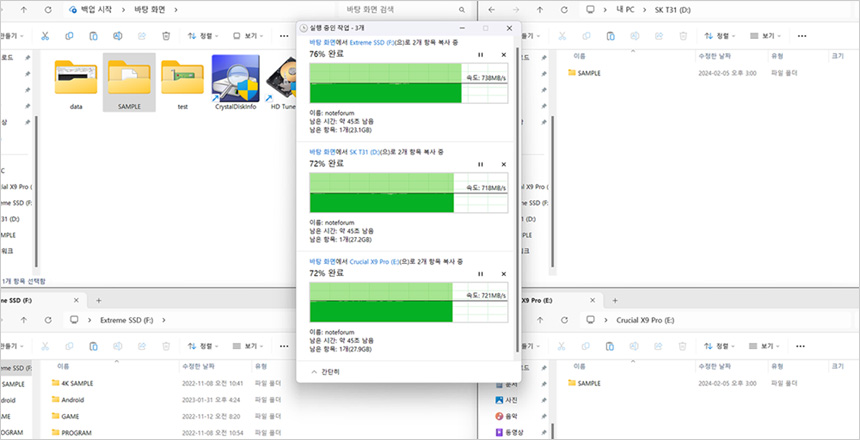
Task: Refresh the Extreme SSD (F:) window
Action: pyautogui.click(x=48, y=320)
